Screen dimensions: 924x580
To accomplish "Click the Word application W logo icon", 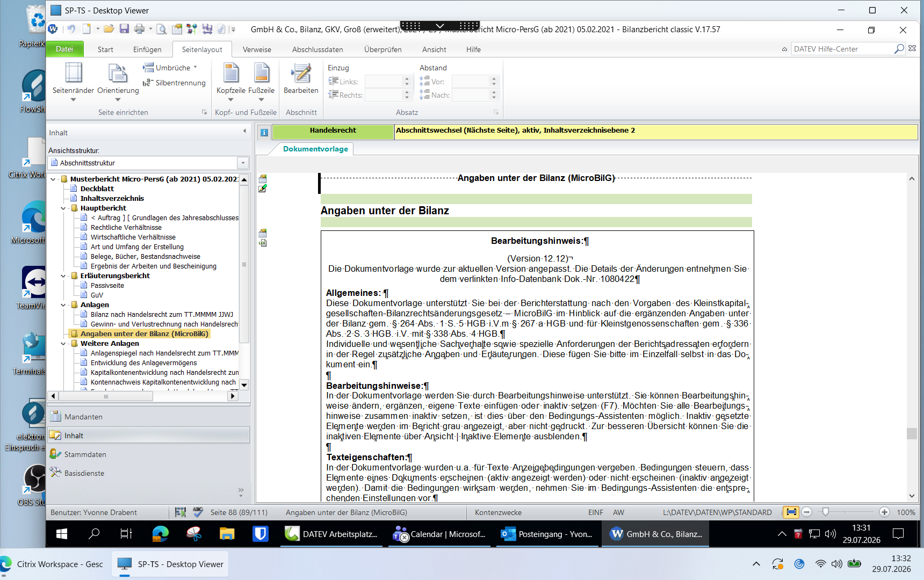I will [53, 29].
